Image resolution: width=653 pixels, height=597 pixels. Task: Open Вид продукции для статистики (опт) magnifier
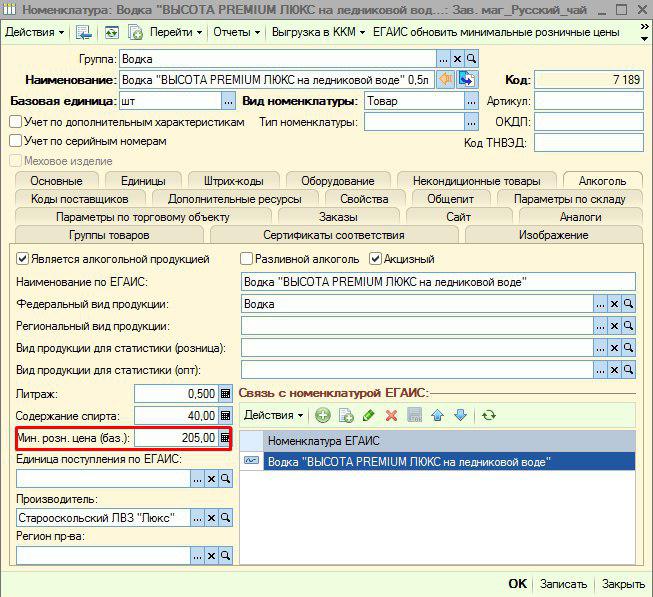point(628,370)
